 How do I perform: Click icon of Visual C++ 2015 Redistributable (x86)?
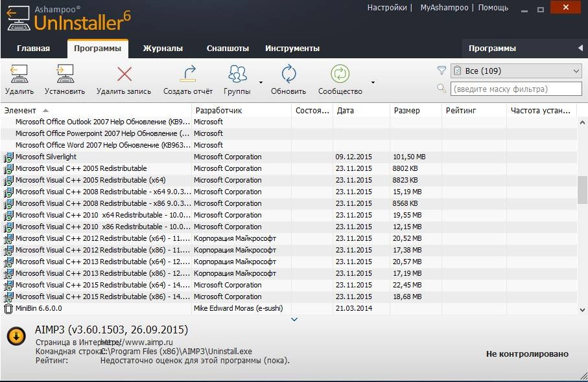click(8, 297)
